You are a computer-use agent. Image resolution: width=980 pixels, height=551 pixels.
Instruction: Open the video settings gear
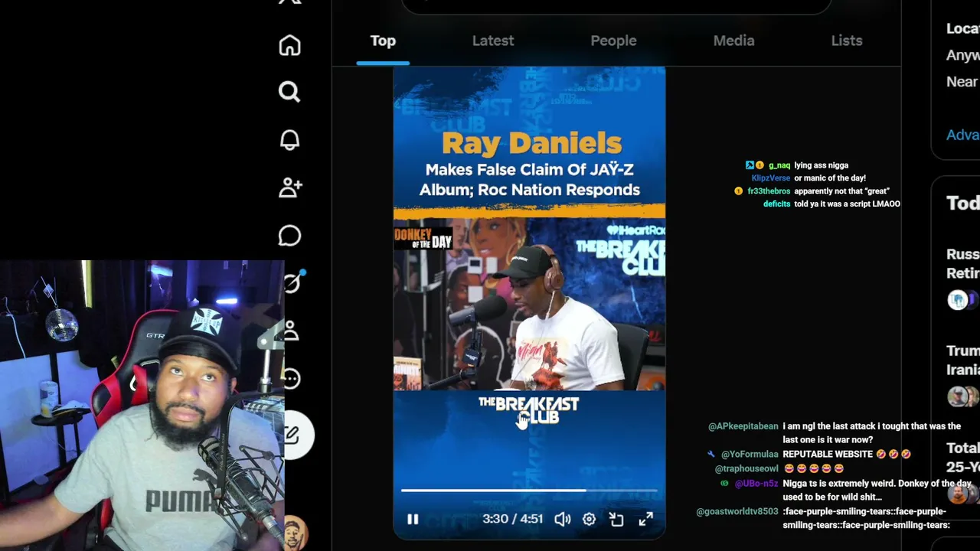click(x=589, y=520)
